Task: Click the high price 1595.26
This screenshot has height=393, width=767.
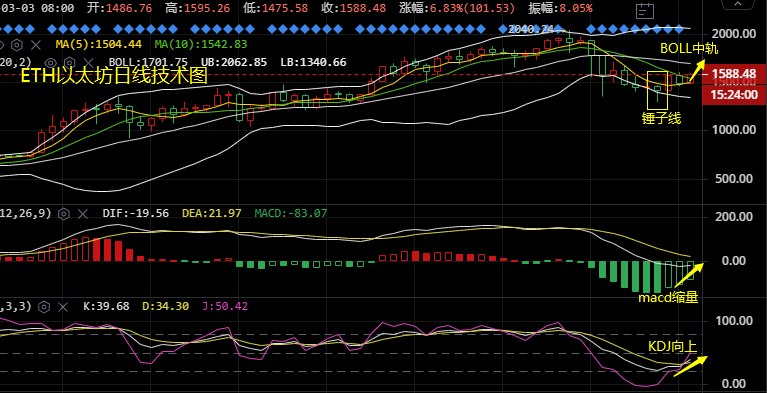Action: [x=207, y=8]
